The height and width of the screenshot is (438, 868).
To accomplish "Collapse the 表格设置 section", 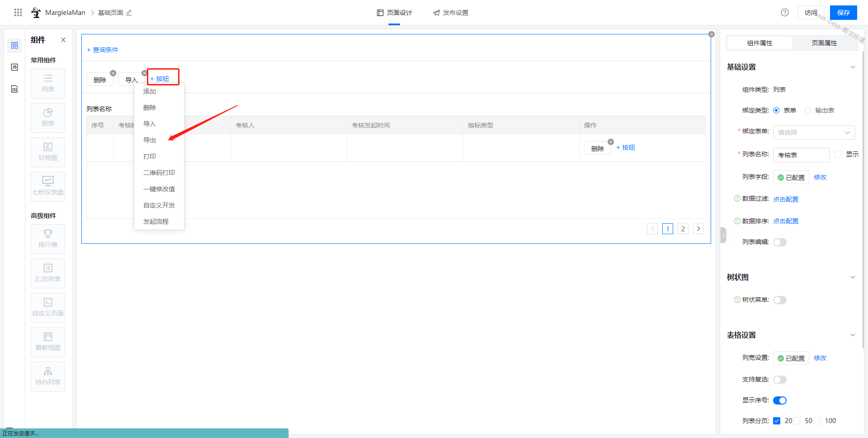I will pyautogui.click(x=853, y=335).
